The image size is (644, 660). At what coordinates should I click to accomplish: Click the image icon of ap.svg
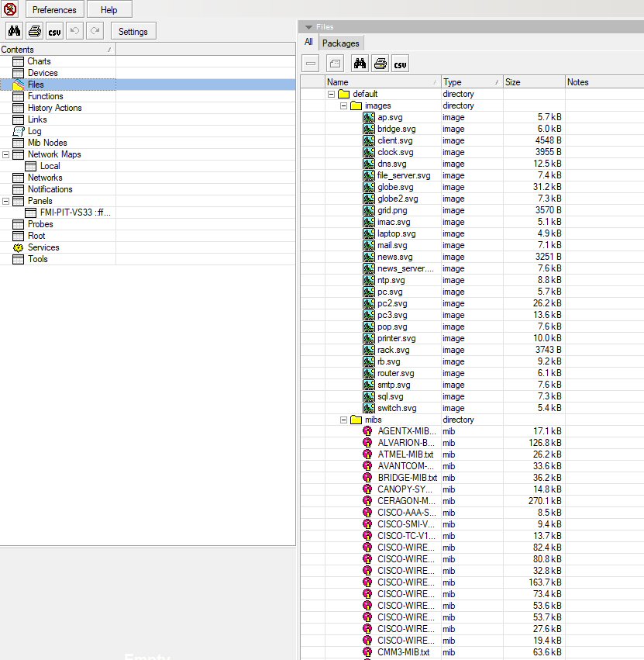pyautogui.click(x=369, y=117)
